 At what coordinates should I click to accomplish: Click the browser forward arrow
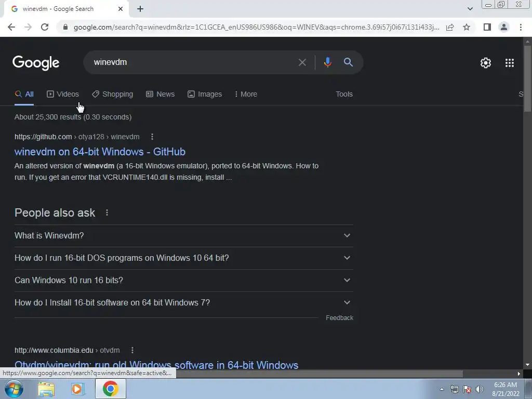click(28, 27)
